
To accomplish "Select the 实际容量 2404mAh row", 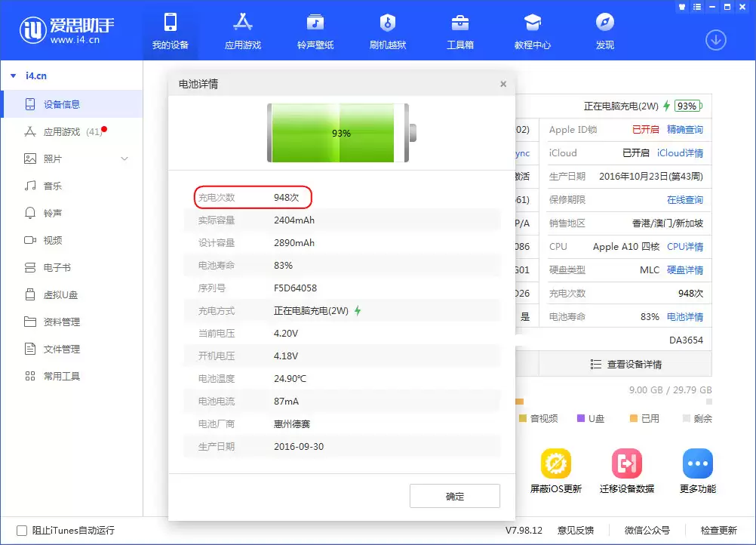I will [x=342, y=220].
